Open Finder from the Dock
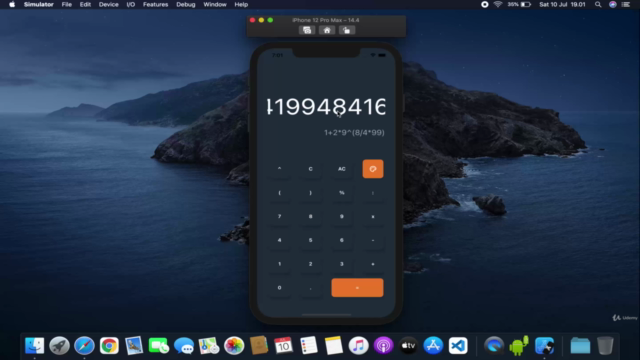Screen dimensions: 640x360 [34, 346]
